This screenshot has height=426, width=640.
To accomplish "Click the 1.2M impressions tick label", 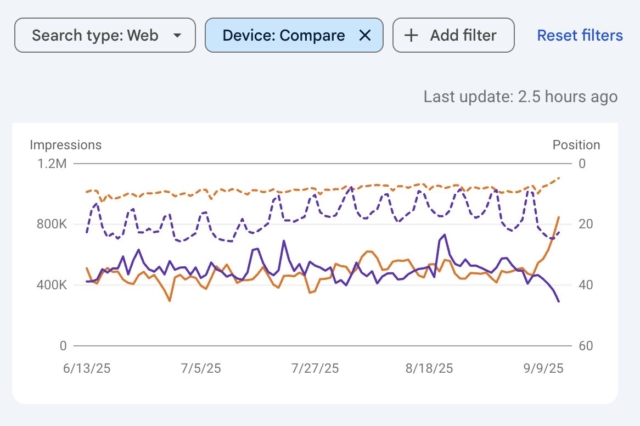I will pyautogui.click(x=51, y=164).
